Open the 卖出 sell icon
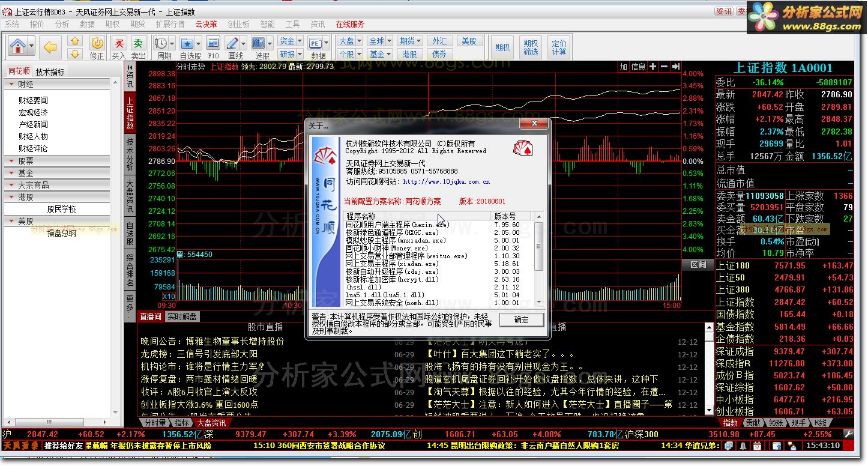 click(x=138, y=47)
